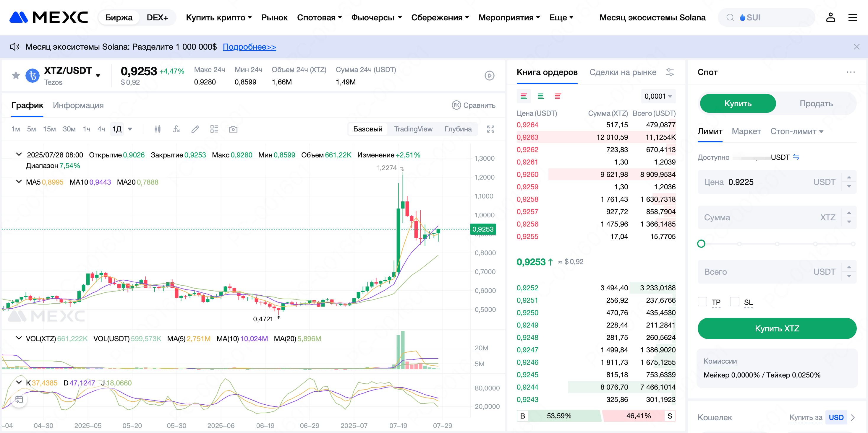Open the chart layout settings icon
Viewport: 868px width, 433px height.
click(x=214, y=129)
